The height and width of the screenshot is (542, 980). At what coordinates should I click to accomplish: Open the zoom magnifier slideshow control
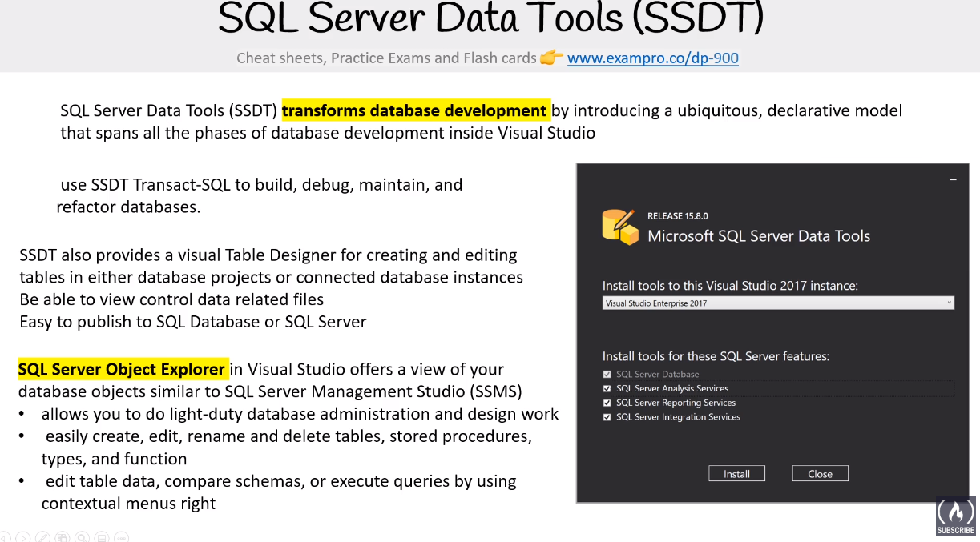[82, 537]
